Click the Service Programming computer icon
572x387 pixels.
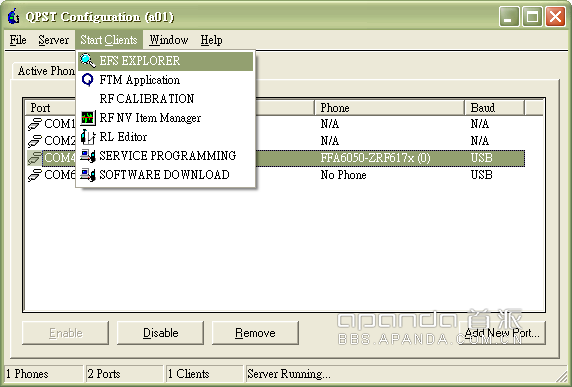click(88, 156)
